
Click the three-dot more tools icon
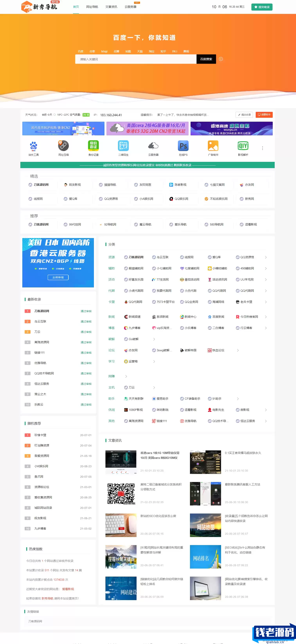(262, 148)
